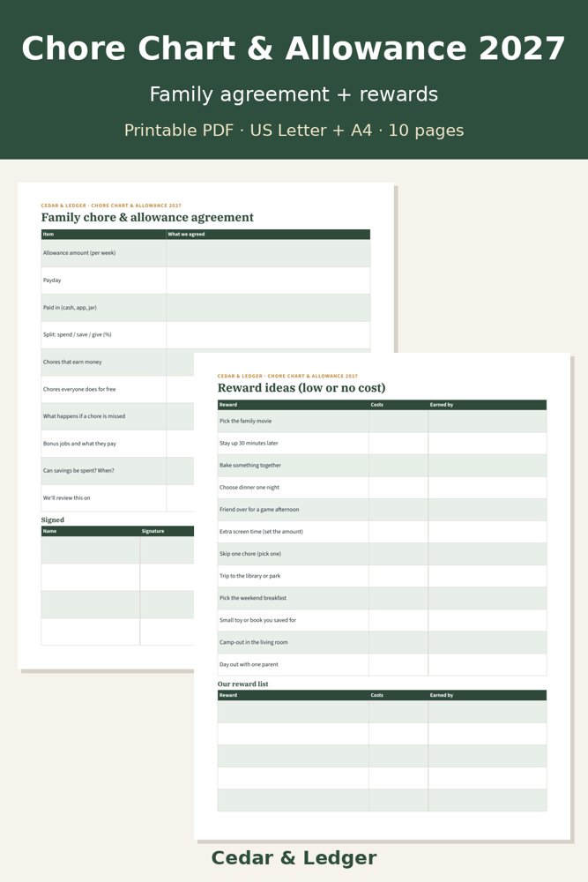Click 'Costs' header in Reward ideas table
The width and height of the screenshot is (588, 882).
tap(377, 405)
